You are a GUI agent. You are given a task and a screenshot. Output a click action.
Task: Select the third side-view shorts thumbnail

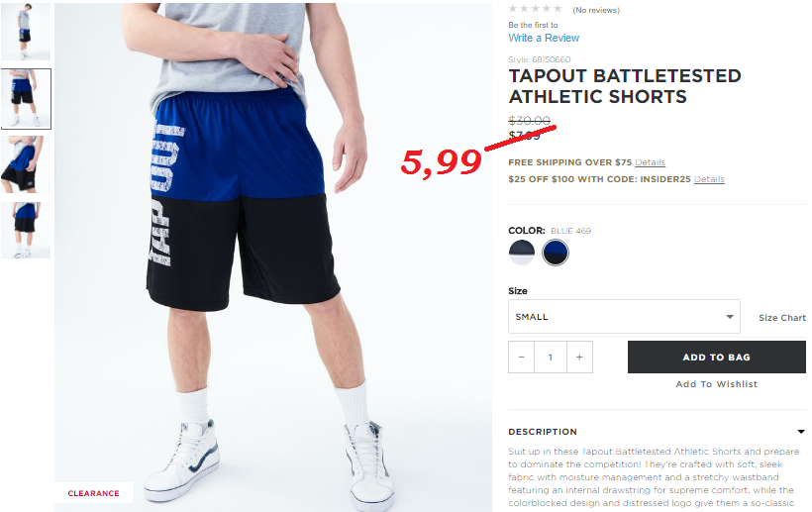[26, 164]
